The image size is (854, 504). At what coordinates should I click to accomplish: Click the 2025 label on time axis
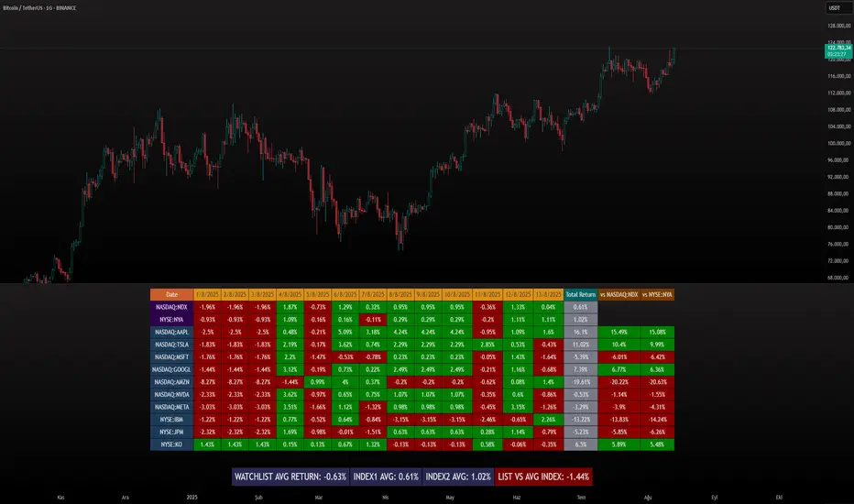(192, 498)
